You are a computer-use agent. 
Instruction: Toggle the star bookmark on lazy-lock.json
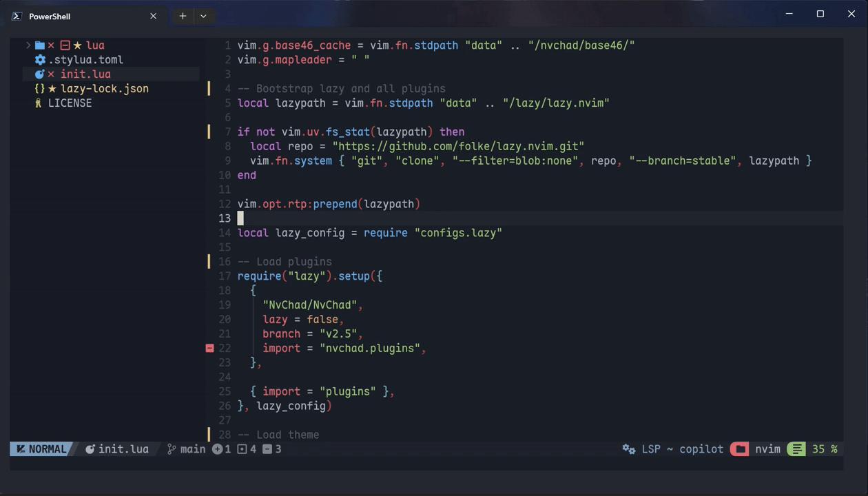coord(52,88)
